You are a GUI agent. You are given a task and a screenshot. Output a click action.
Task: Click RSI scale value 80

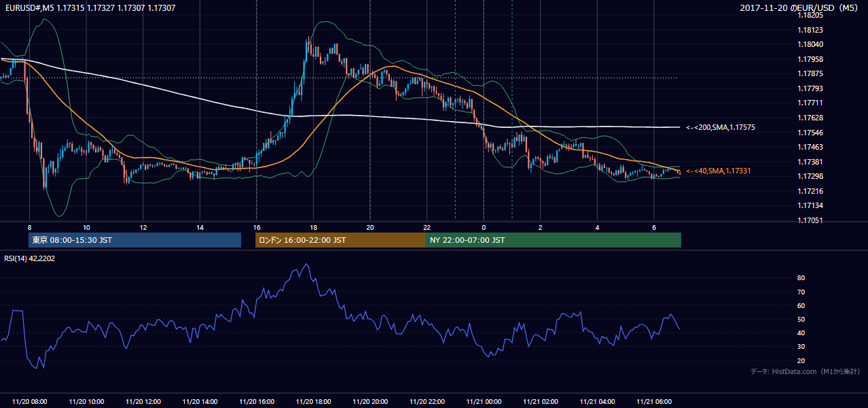coord(801,278)
